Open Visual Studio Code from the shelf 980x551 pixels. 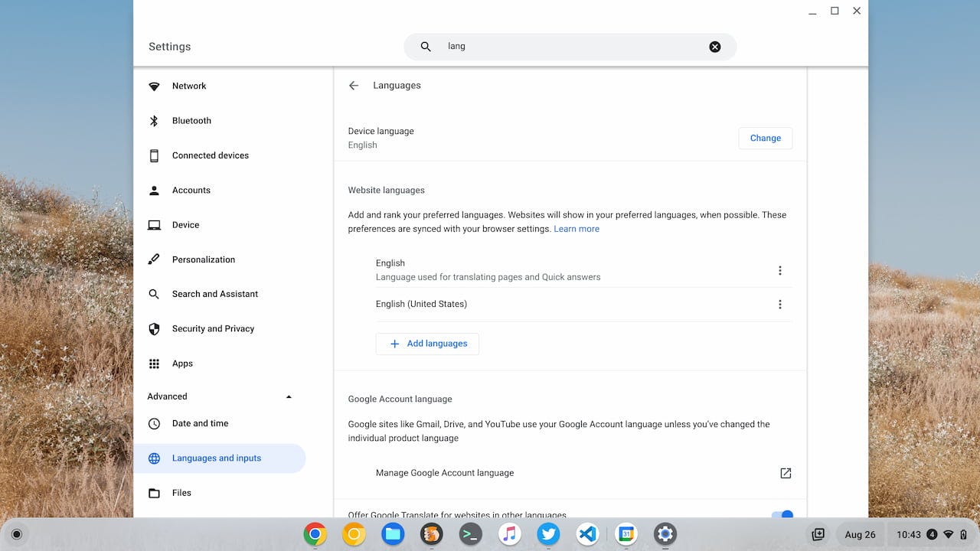[x=587, y=534]
